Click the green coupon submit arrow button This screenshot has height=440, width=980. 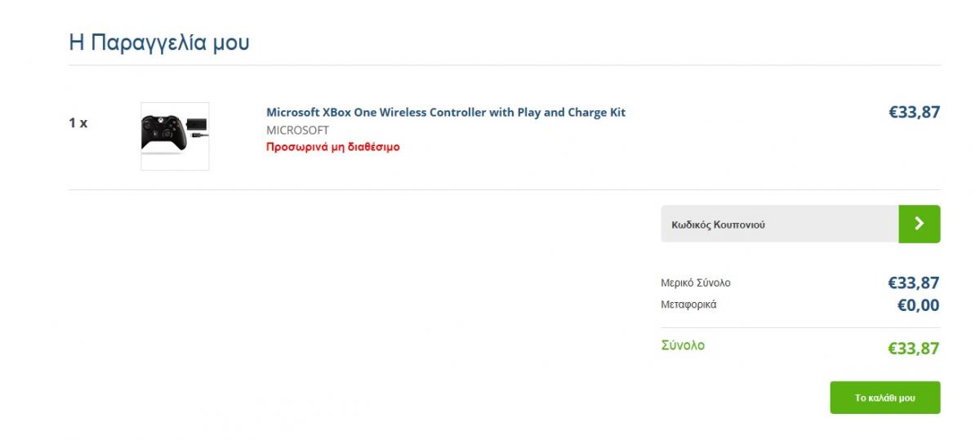coord(919,224)
